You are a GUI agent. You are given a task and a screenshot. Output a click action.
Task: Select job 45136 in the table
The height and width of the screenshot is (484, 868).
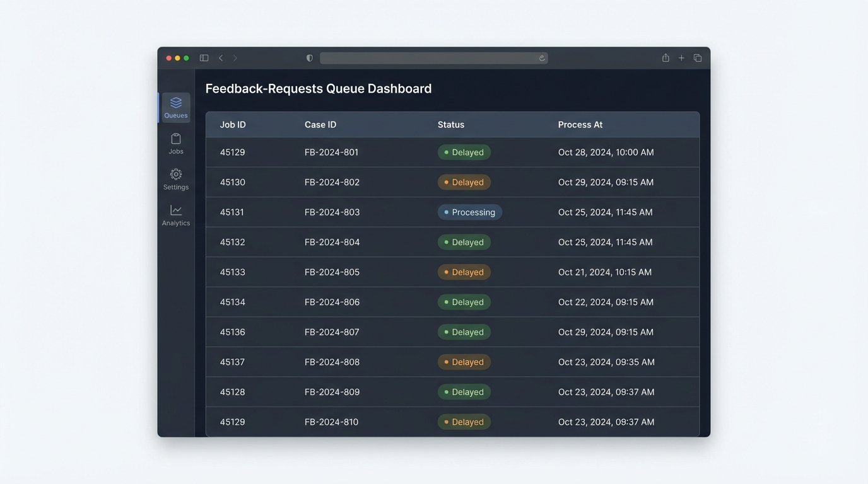(232, 332)
